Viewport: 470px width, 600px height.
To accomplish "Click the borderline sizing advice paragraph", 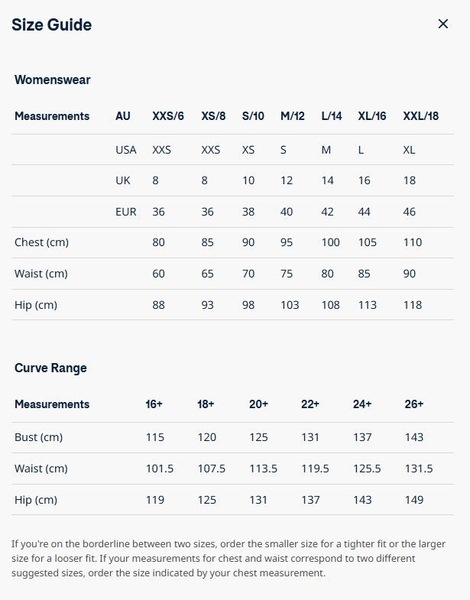I will tap(228, 558).
